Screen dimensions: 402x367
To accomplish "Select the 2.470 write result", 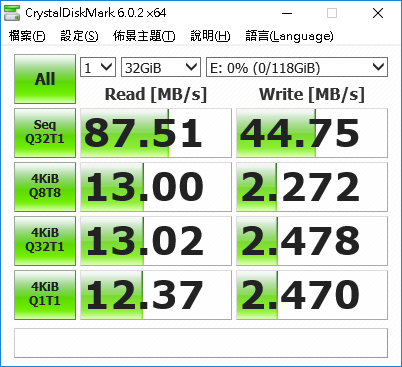I will (312, 295).
